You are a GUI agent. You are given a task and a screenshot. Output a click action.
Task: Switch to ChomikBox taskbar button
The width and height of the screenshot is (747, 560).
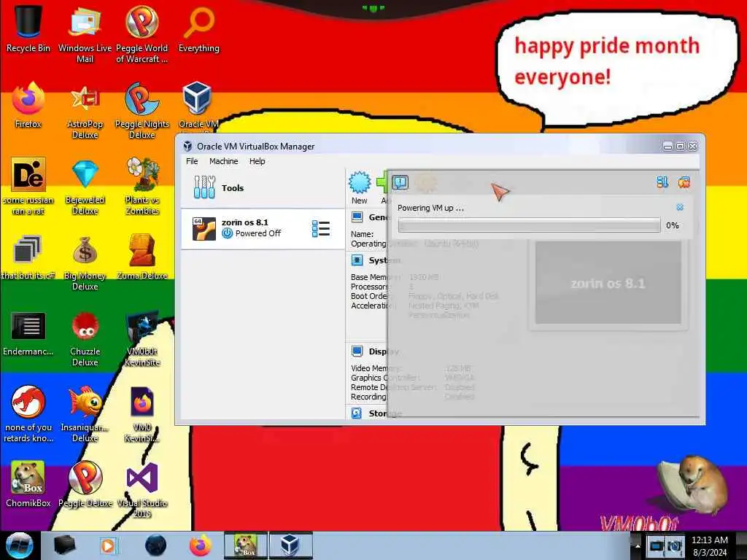click(x=246, y=545)
